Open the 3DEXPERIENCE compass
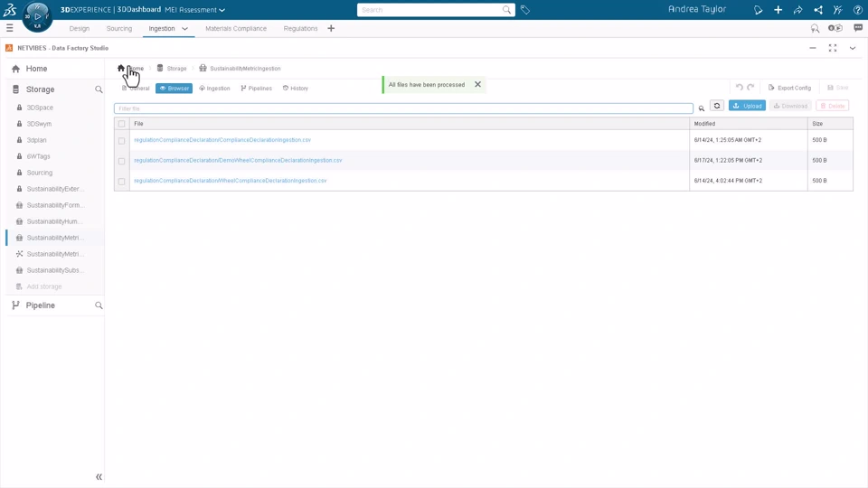Screen dimensions: 868x488 (x=37, y=16)
